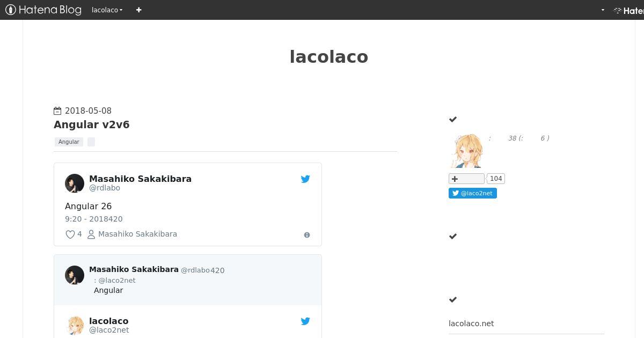Click the Twitter bird in first tweet
The image size is (644, 338).
pyautogui.click(x=305, y=179)
